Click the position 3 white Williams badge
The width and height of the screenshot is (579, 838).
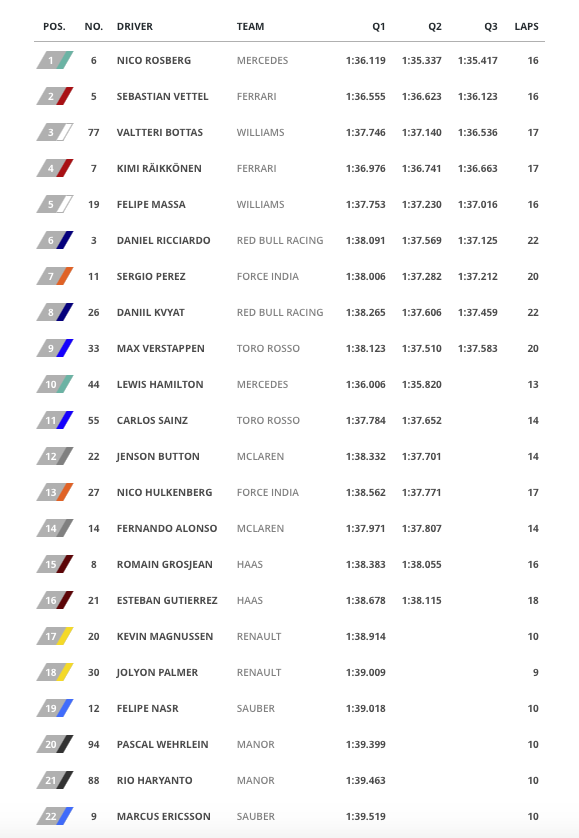click(55, 133)
